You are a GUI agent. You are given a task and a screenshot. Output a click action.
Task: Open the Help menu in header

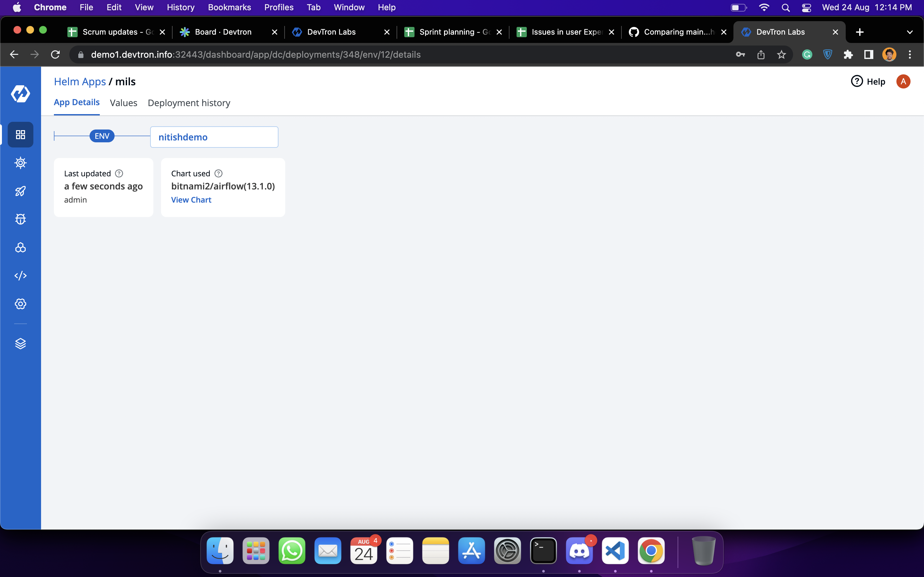tap(868, 82)
